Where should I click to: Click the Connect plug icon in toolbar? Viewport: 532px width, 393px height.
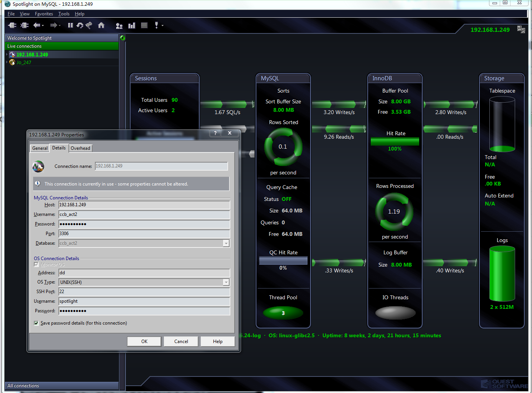click(12, 25)
